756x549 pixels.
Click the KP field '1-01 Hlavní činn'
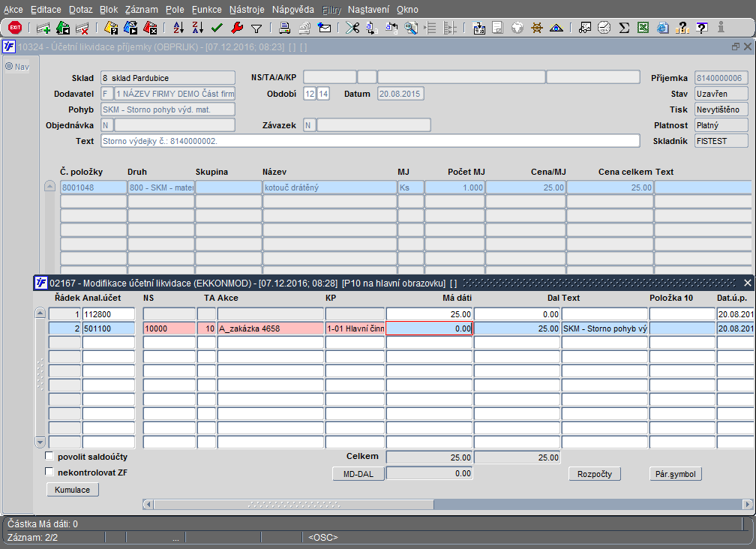click(355, 328)
